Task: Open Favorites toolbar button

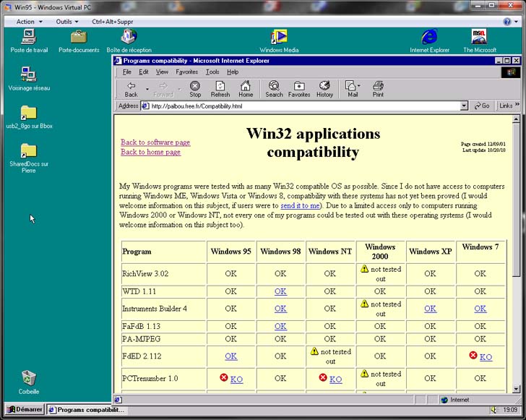Action: point(299,90)
